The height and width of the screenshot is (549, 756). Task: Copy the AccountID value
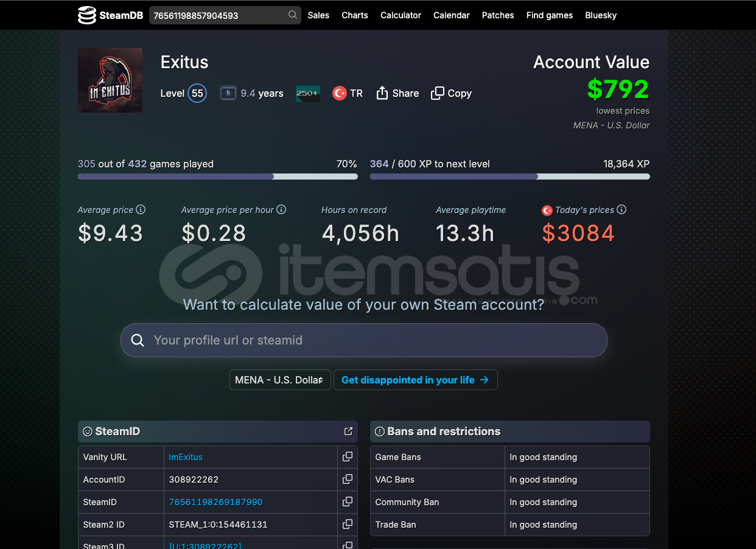(x=348, y=480)
